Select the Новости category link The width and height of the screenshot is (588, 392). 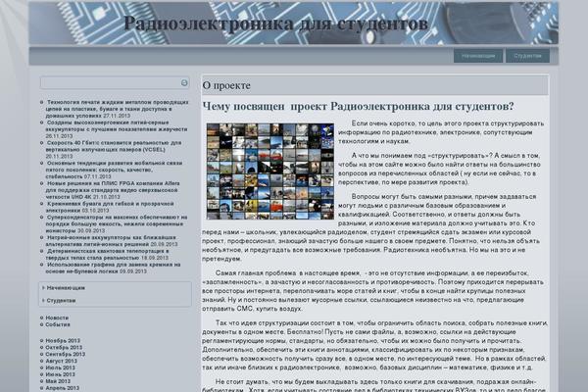[57, 318]
